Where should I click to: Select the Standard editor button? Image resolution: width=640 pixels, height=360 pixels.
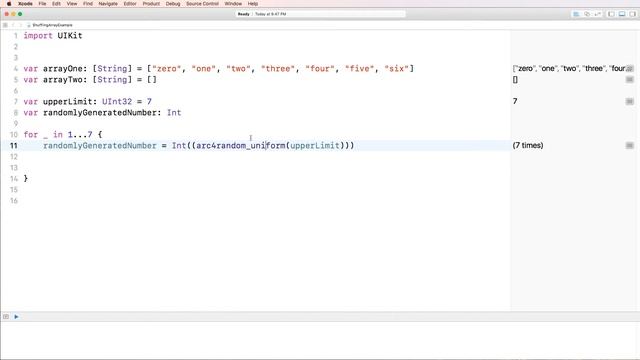click(x=576, y=14)
